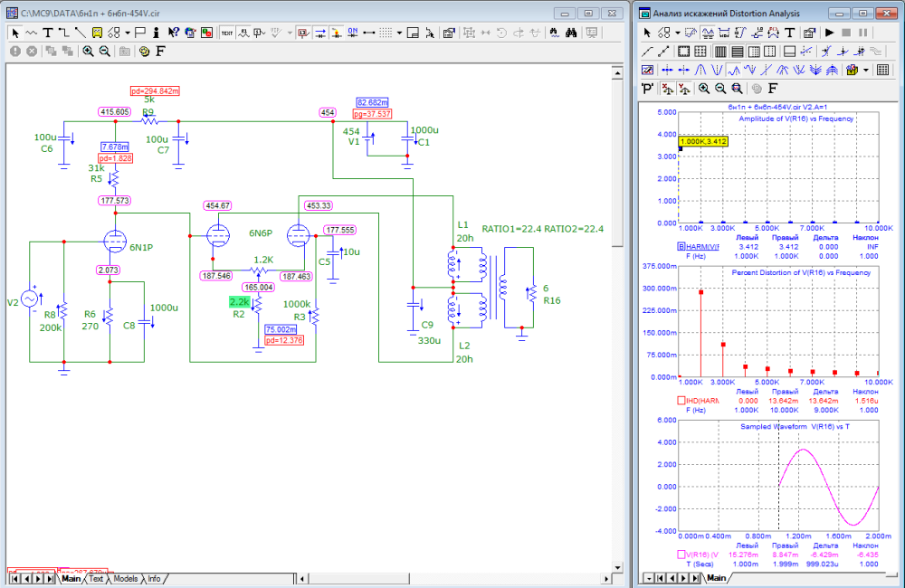
Task: Select the Info (i) tool in the schematic toolbar
Action: coord(156,32)
